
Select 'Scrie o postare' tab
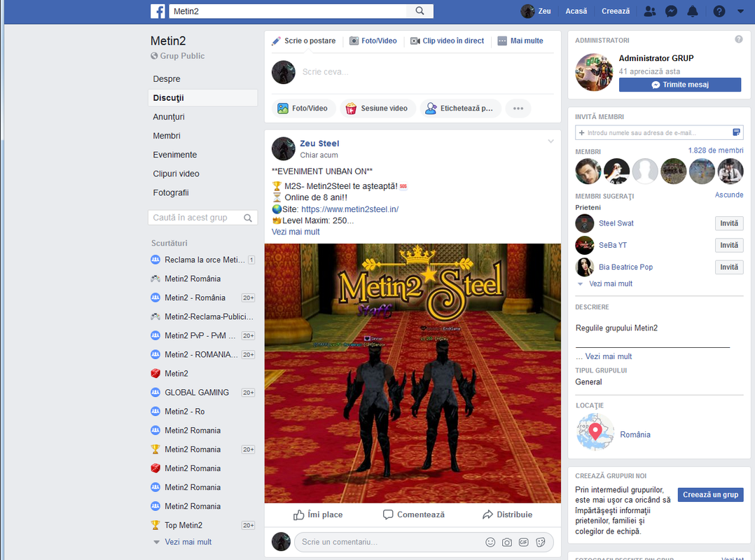click(x=304, y=41)
